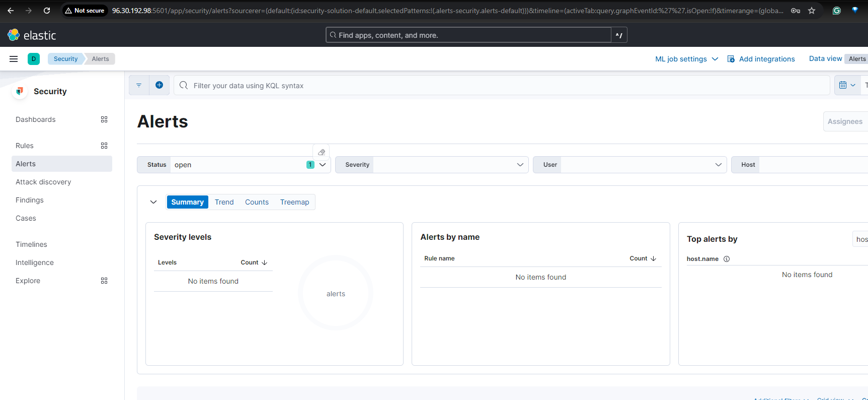Image resolution: width=868 pixels, height=400 pixels.
Task: Focus the KQL filter query field
Action: click(502, 85)
